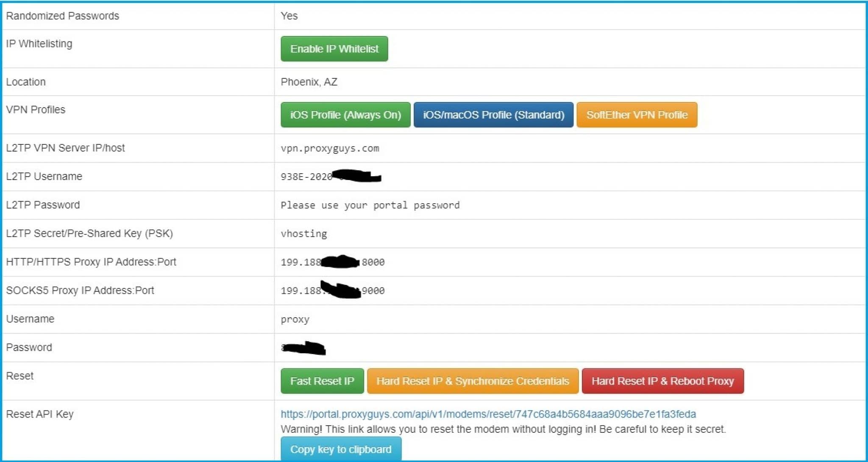The image size is (868, 462).
Task: Click the redacted Password value
Action: [x=303, y=348]
